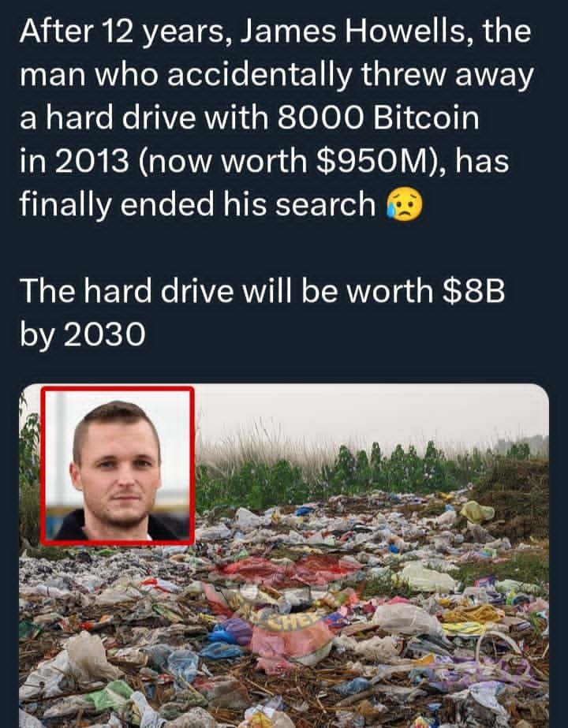Select the "by 2030" text line
The width and height of the screenshot is (568, 728).
83,334
